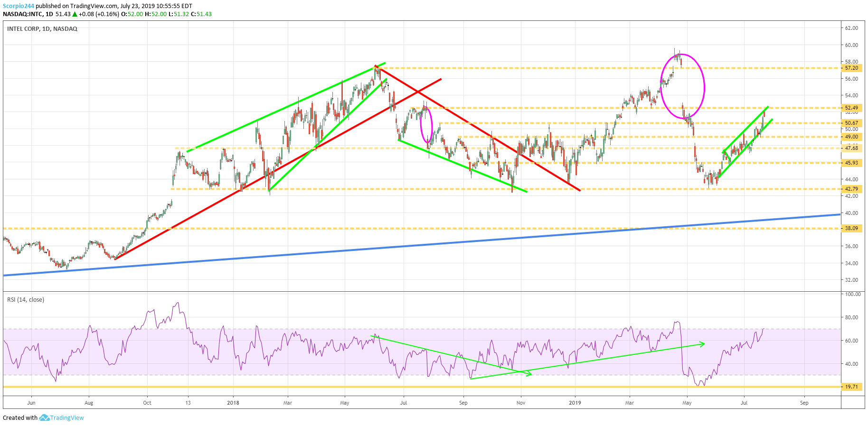Click the 54.00 price axis tick
Screen dimensions: 868x426
coord(851,95)
